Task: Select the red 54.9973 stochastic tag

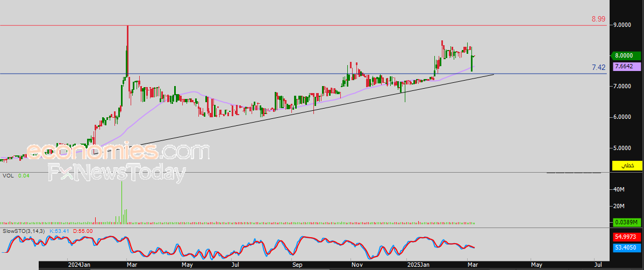Action: point(627,237)
